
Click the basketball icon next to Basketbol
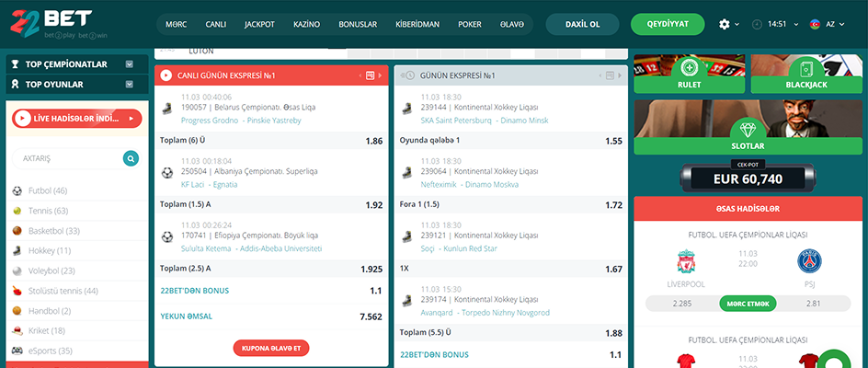pyautogui.click(x=17, y=231)
